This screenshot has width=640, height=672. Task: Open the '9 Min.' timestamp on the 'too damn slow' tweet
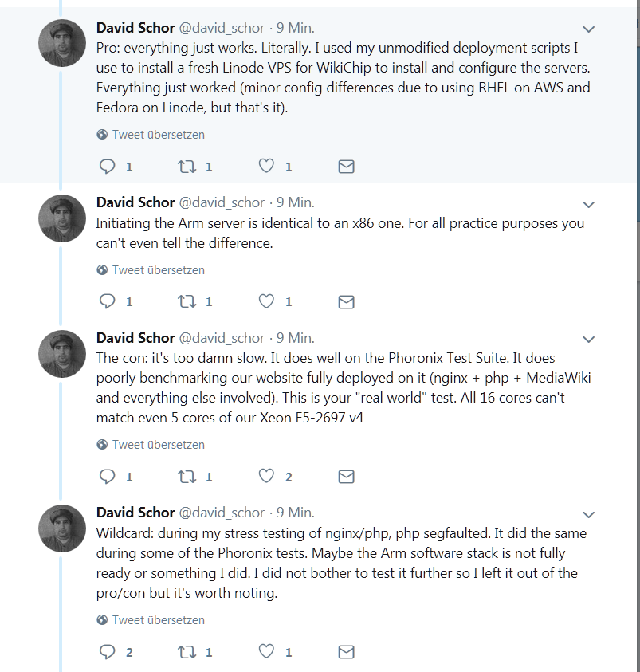point(295,338)
